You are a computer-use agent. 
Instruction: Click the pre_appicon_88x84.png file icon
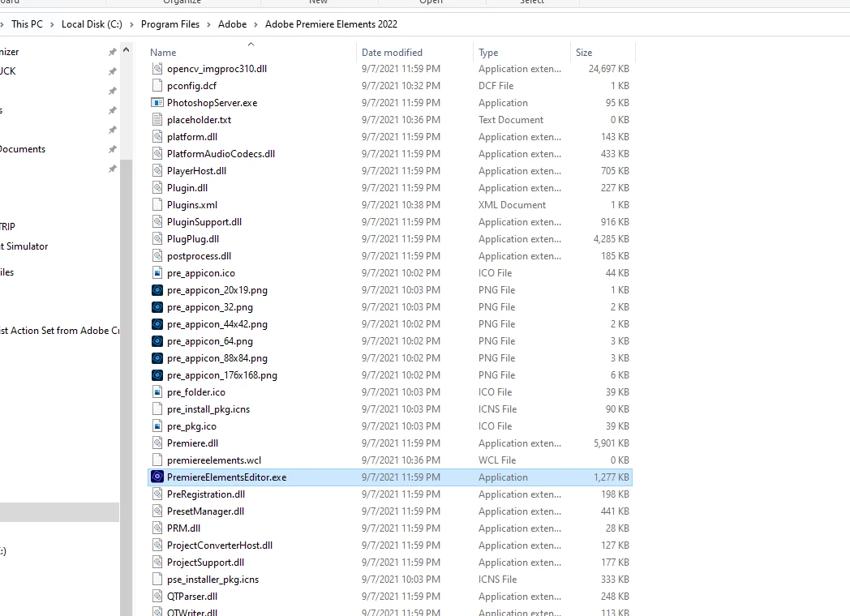point(157,357)
